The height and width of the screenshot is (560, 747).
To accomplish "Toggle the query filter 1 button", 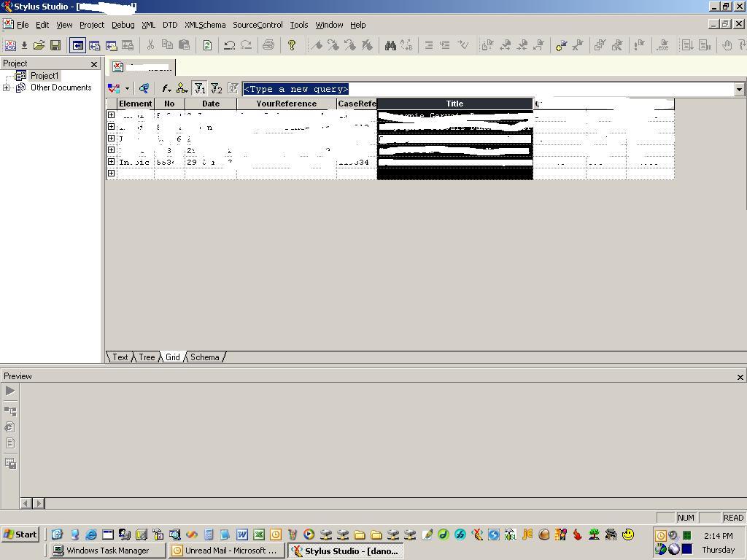I will pos(199,88).
